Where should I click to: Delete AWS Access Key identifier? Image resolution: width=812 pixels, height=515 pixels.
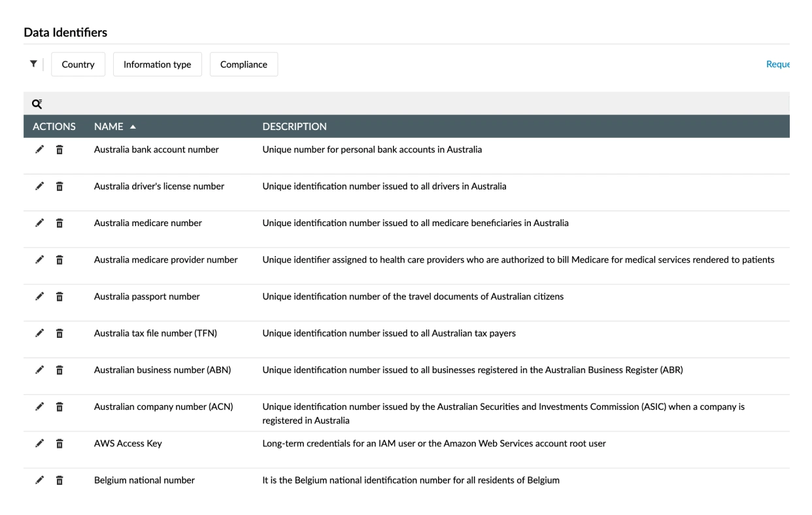(x=59, y=444)
